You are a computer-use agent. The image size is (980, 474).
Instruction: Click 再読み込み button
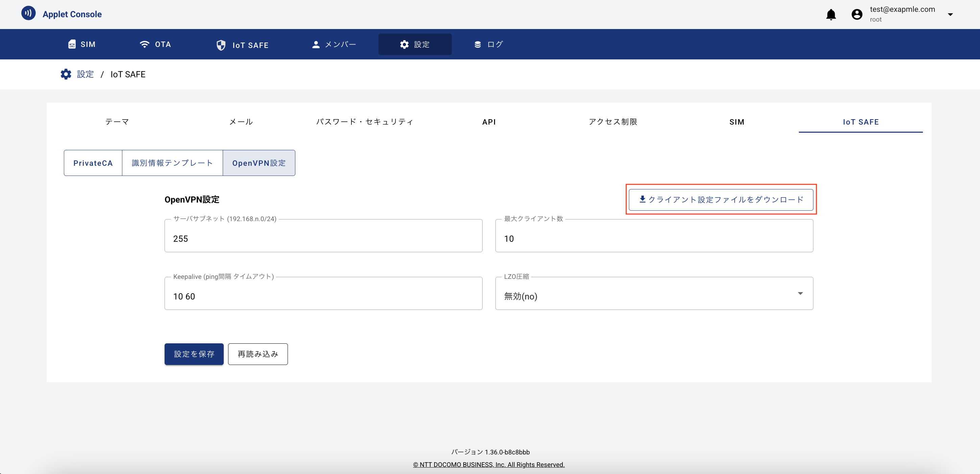pyautogui.click(x=258, y=354)
